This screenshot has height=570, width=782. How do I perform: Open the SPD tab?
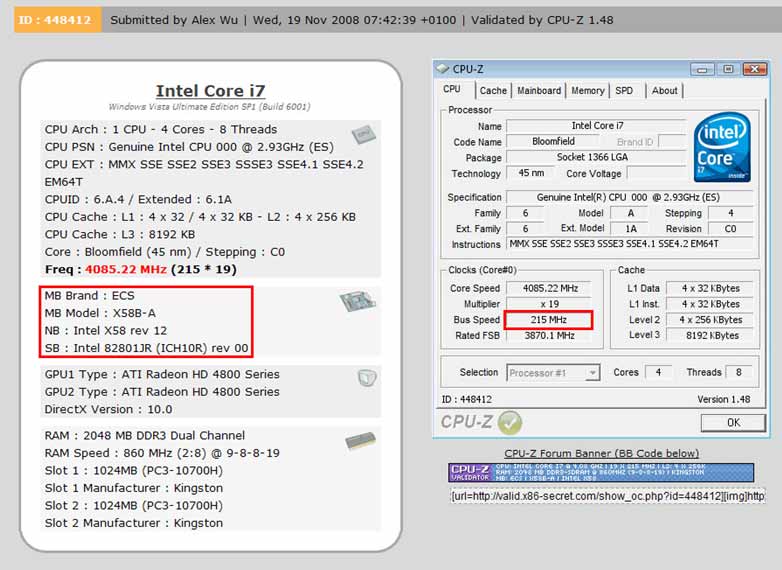pos(624,91)
